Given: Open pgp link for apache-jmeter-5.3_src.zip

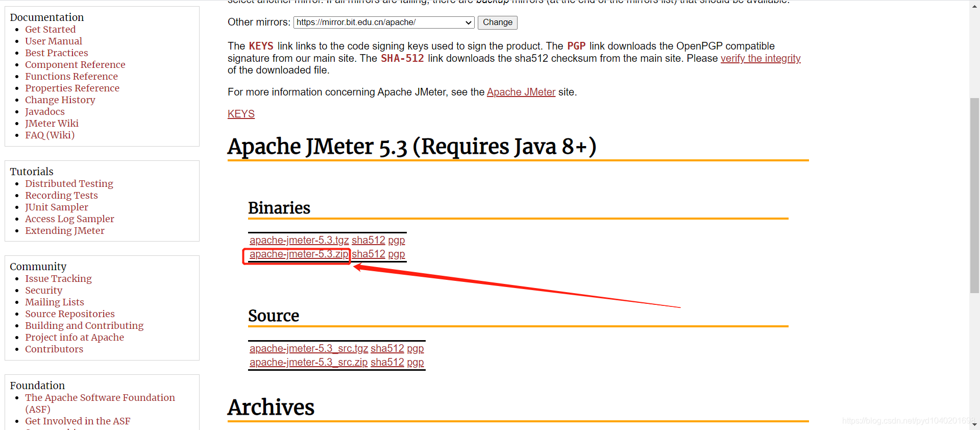Looking at the screenshot, I should (x=415, y=362).
